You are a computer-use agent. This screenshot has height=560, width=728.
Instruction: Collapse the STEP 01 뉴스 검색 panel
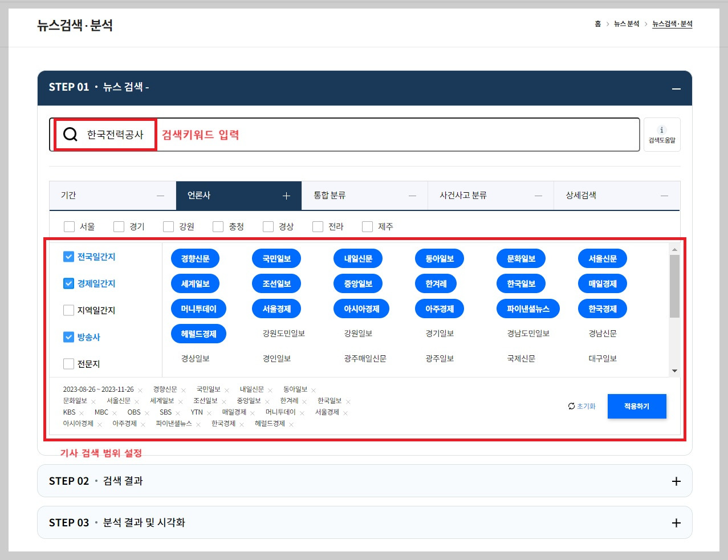point(676,89)
